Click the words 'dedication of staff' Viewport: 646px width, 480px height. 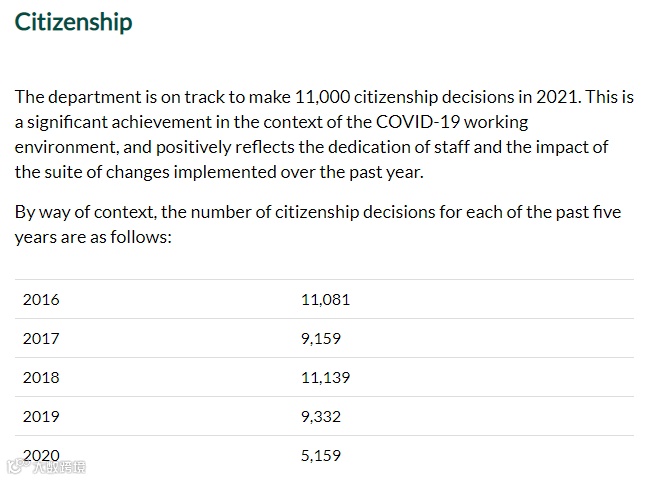398,147
